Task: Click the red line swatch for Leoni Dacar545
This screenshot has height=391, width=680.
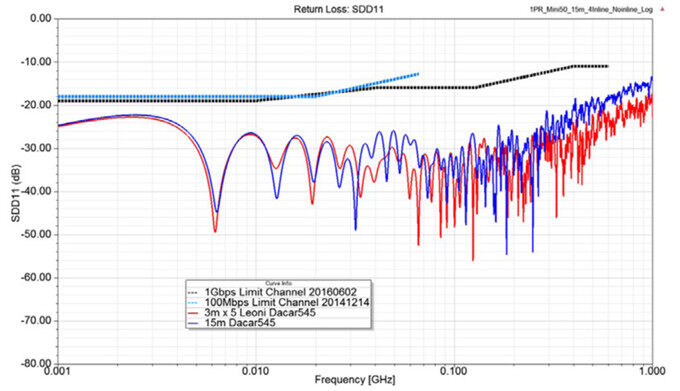Action: coord(193,313)
